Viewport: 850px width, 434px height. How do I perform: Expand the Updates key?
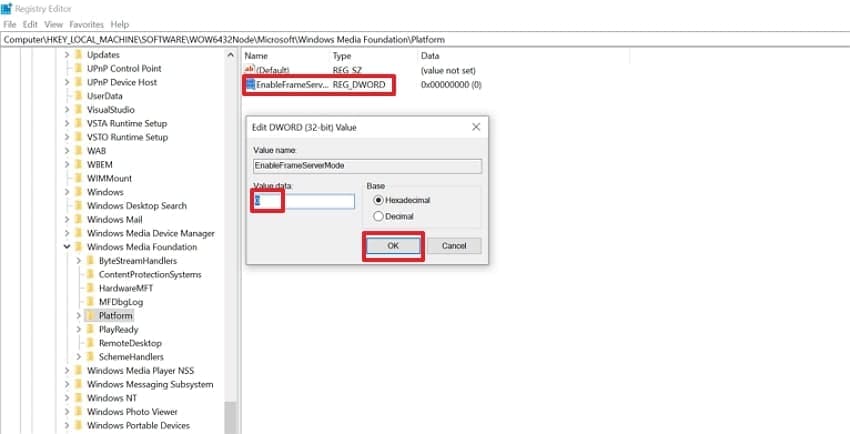[67, 55]
